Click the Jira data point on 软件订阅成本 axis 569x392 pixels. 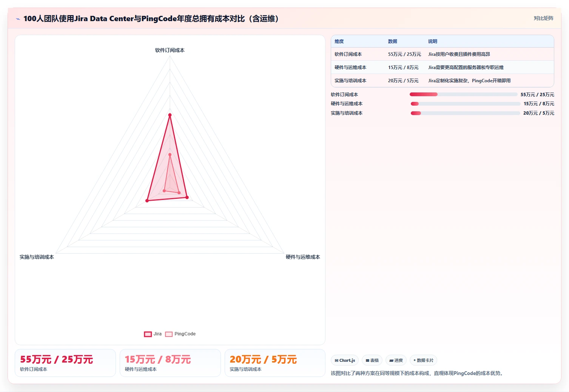[170, 115]
